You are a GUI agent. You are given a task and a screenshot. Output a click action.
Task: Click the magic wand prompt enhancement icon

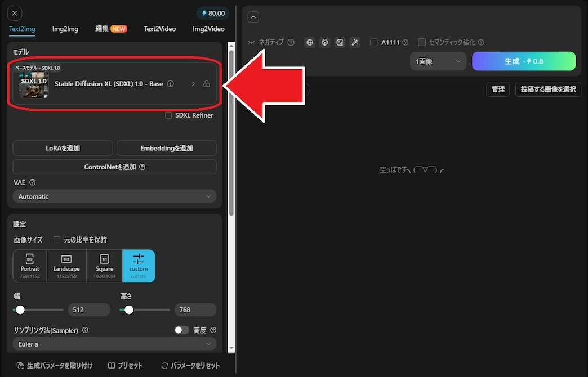coord(355,42)
